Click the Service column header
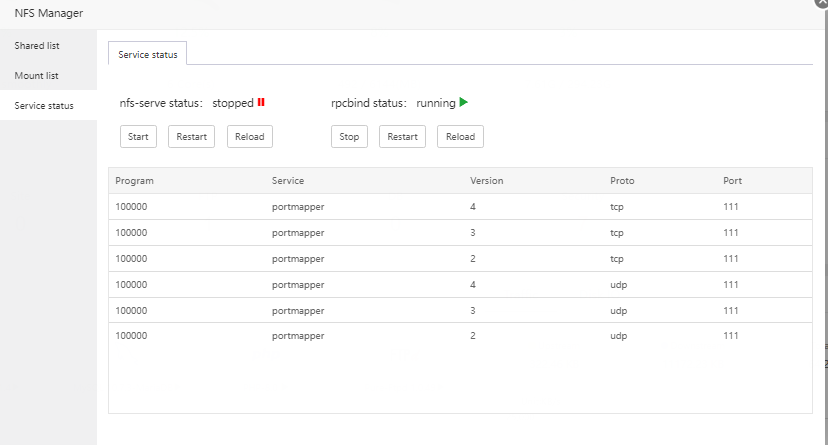The image size is (828, 445). pos(288,181)
